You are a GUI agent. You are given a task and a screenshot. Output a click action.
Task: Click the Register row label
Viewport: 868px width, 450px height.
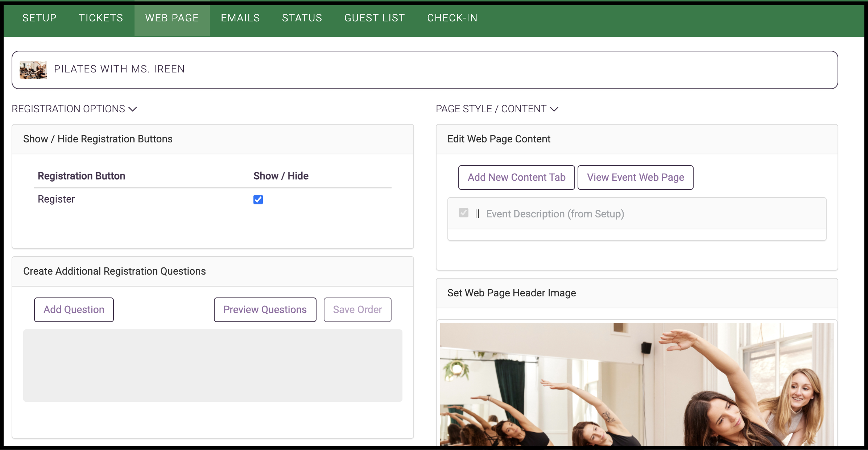click(x=56, y=199)
